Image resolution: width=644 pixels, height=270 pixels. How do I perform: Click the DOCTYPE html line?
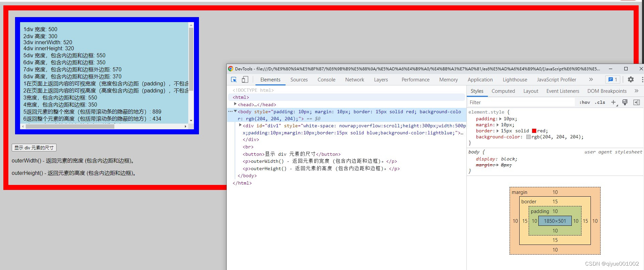point(253,90)
